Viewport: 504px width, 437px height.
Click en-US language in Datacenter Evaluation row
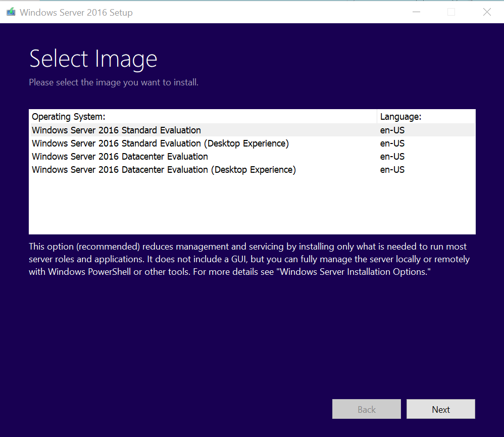[392, 157]
